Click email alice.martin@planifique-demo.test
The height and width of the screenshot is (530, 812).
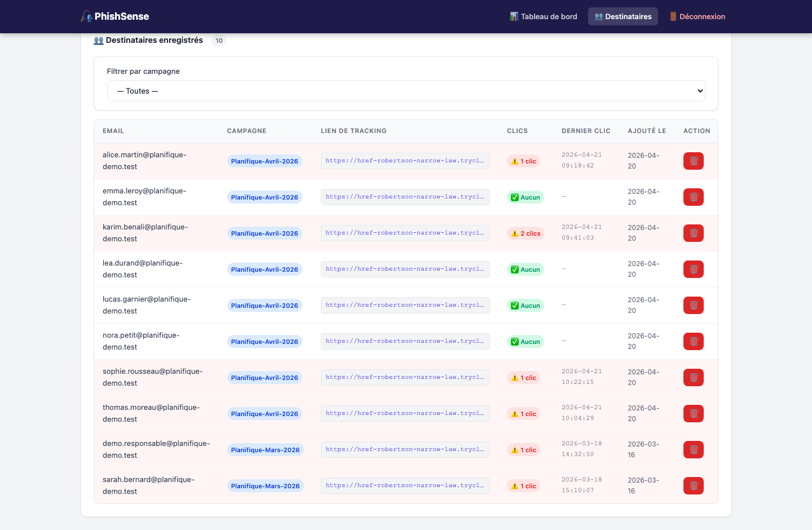click(144, 161)
